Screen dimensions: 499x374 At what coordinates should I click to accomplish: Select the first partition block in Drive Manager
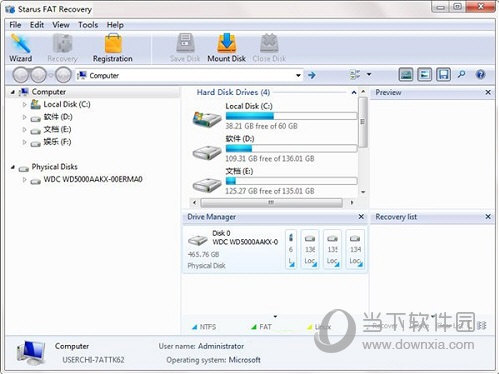tap(291, 249)
